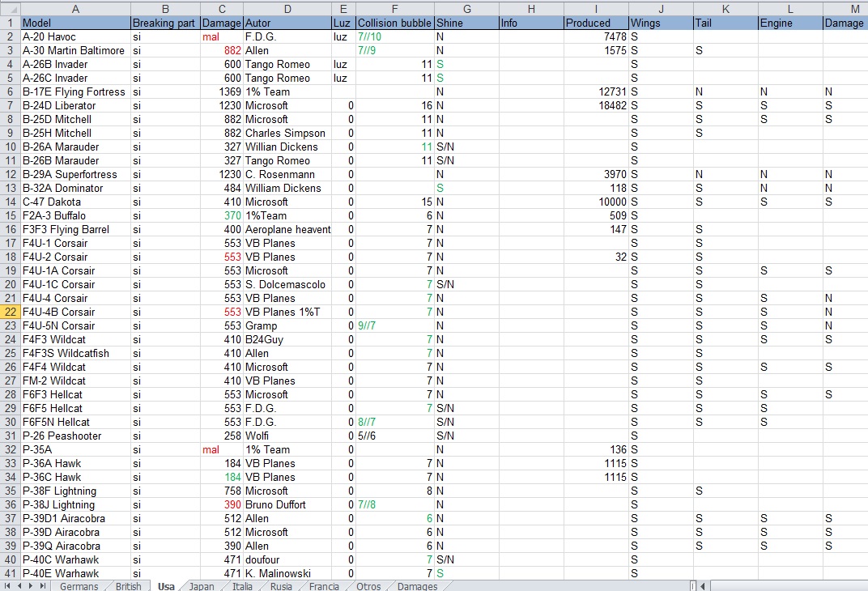This screenshot has width=868, height=591.
Task: Select cell B-17E Flying Fortress
Action: click(x=76, y=91)
